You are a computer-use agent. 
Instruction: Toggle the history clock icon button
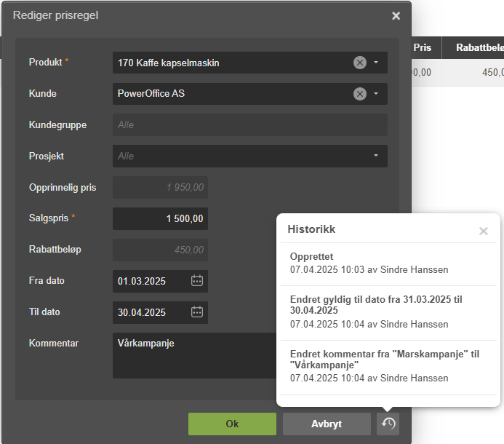(388, 424)
